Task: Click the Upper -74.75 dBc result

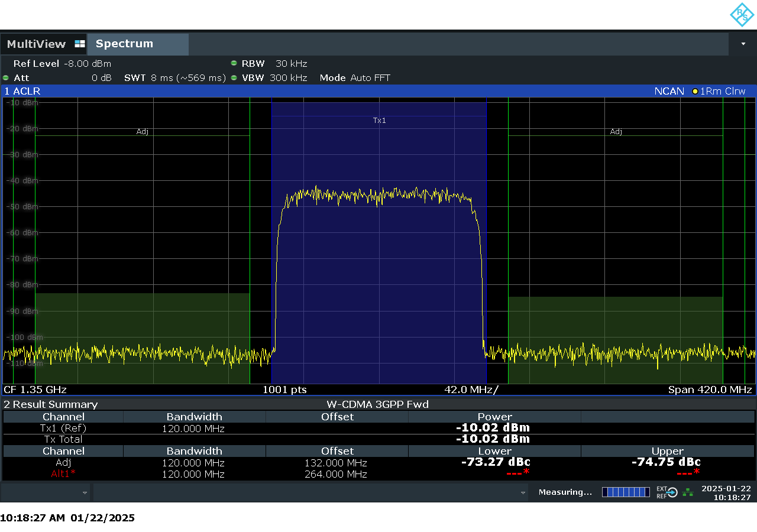Action: (x=666, y=462)
